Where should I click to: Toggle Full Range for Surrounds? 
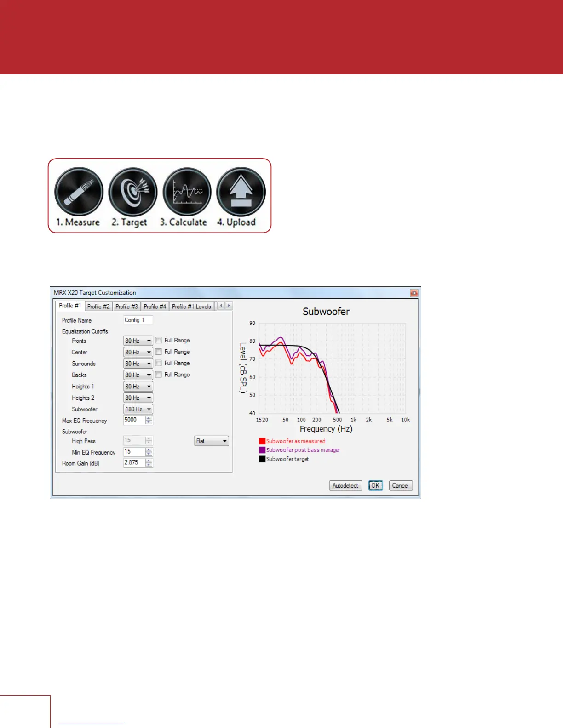coord(159,363)
